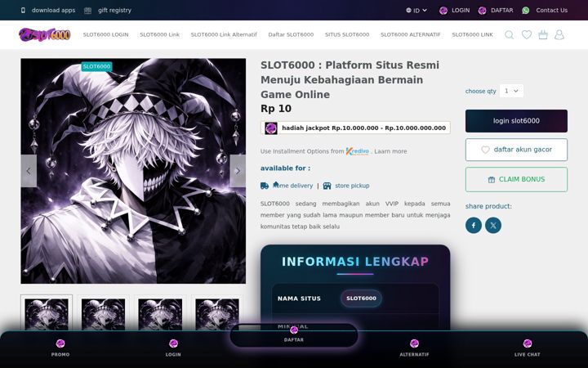588x368 pixels.
Task: Click the phone icon beside download apps
Action: [23, 10]
